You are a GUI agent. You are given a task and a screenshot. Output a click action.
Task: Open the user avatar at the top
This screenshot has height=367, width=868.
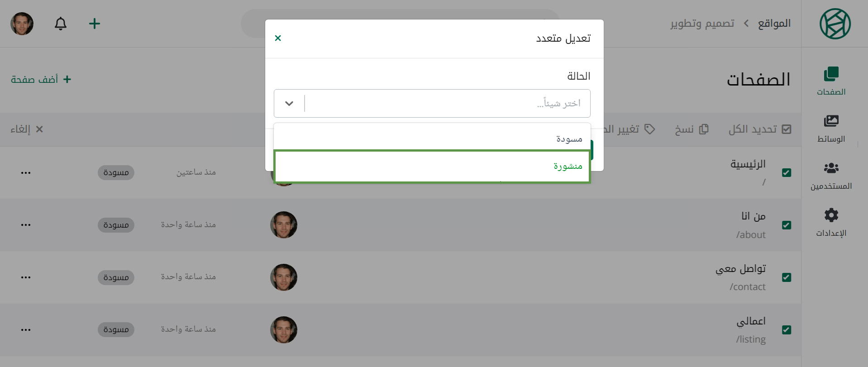point(22,24)
